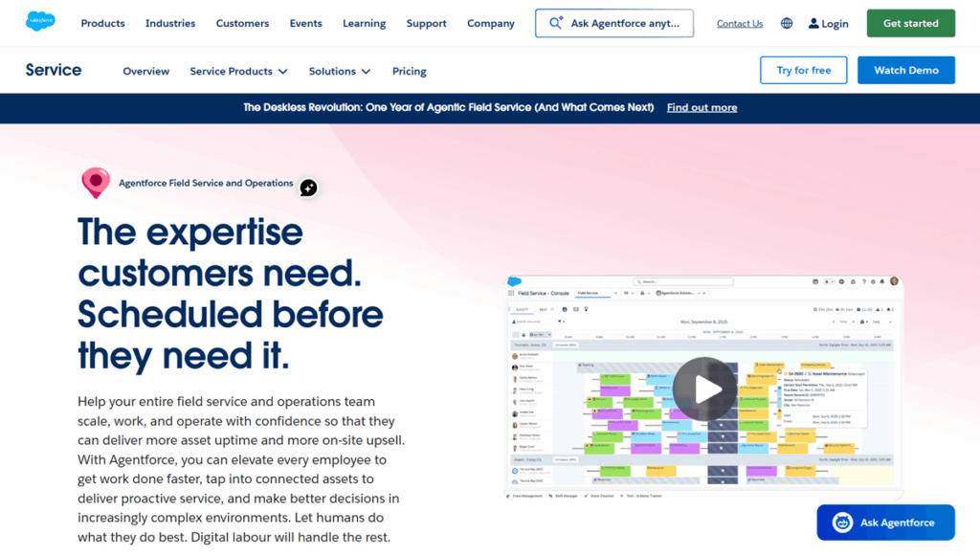
Task: Go to the Overview tab
Action: [145, 71]
